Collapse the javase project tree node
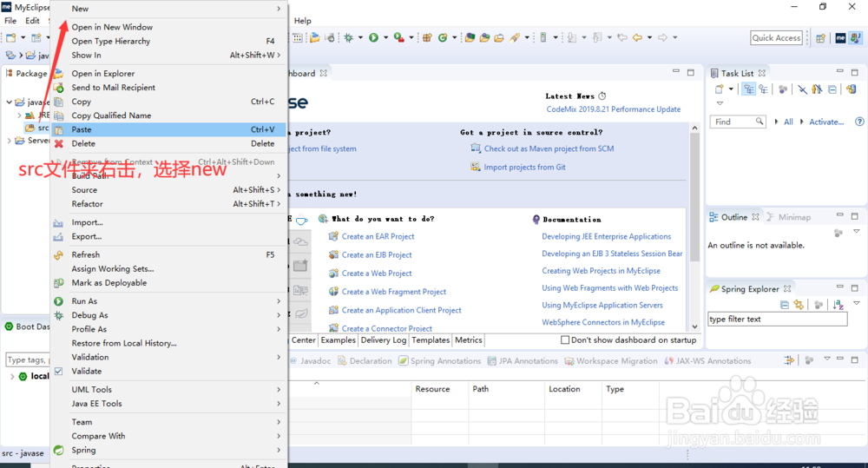Image resolution: width=868 pixels, height=468 pixels. pyautogui.click(x=9, y=102)
